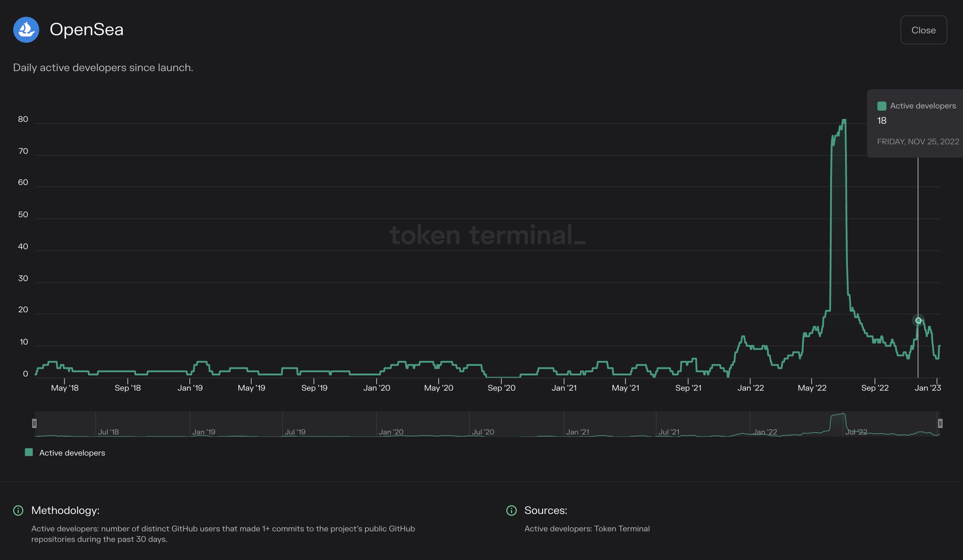This screenshot has width=963, height=560.
Task: Click Jul '18 on the range navigator
Action: click(x=108, y=432)
